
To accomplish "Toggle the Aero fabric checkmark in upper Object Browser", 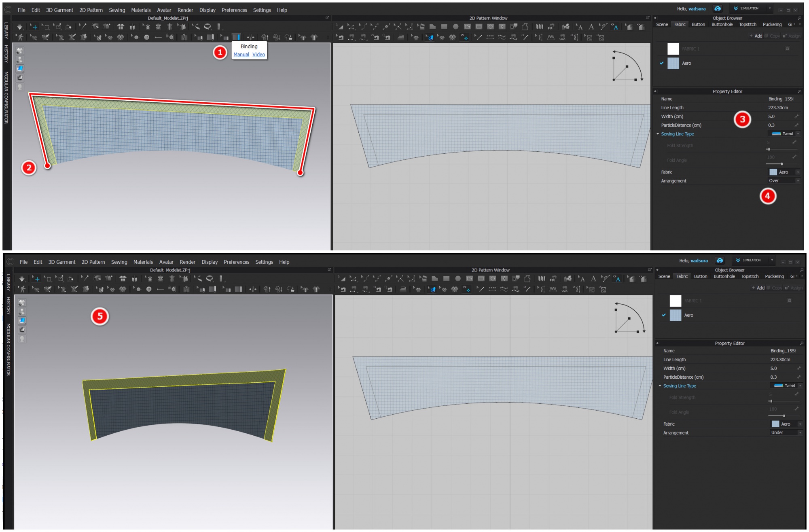I will (662, 63).
